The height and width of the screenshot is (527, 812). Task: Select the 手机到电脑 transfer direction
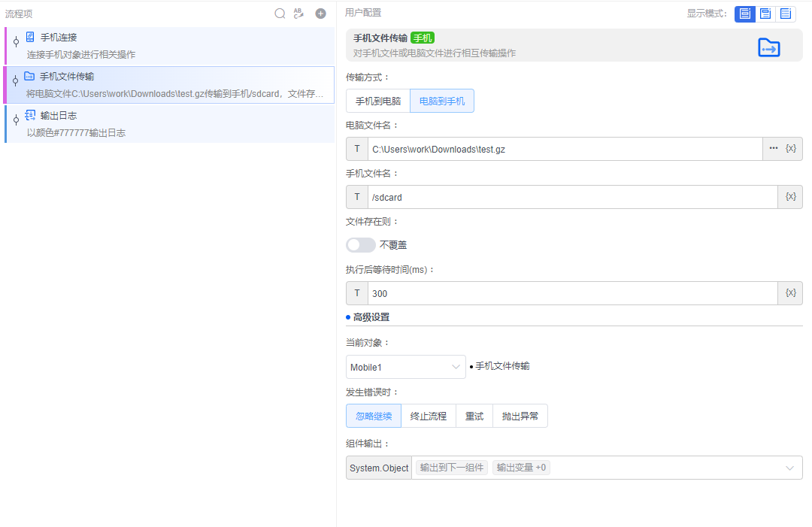(377, 100)
